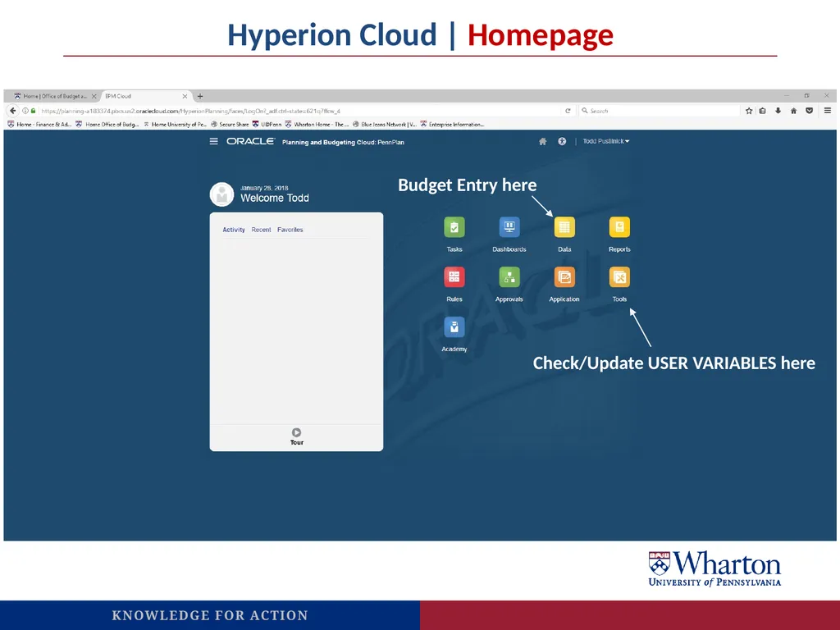Click the browser Search field

tap(659, 111)
